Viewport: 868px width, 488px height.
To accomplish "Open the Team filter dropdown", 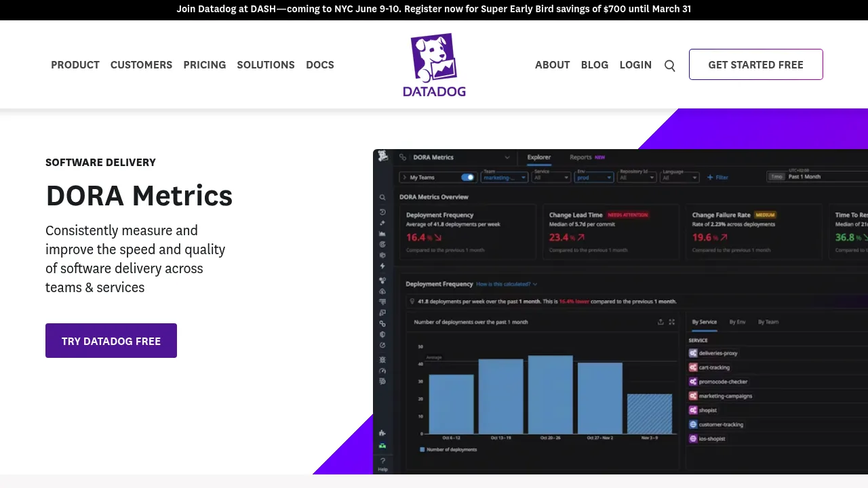I will (x=505, y=177).
